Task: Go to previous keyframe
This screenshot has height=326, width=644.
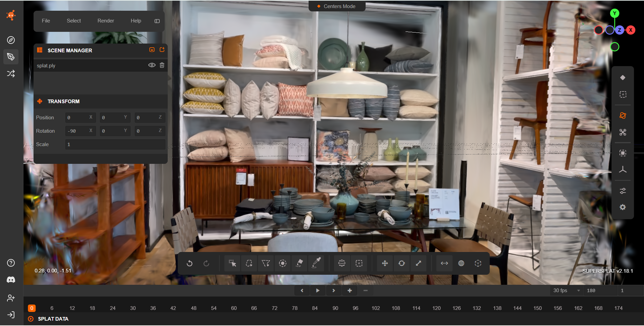Action: pos(302,291)
